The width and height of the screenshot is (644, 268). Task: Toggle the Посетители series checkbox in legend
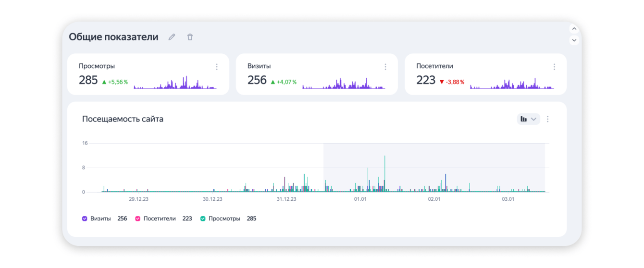pyautogui.click(x=138, y=219)
